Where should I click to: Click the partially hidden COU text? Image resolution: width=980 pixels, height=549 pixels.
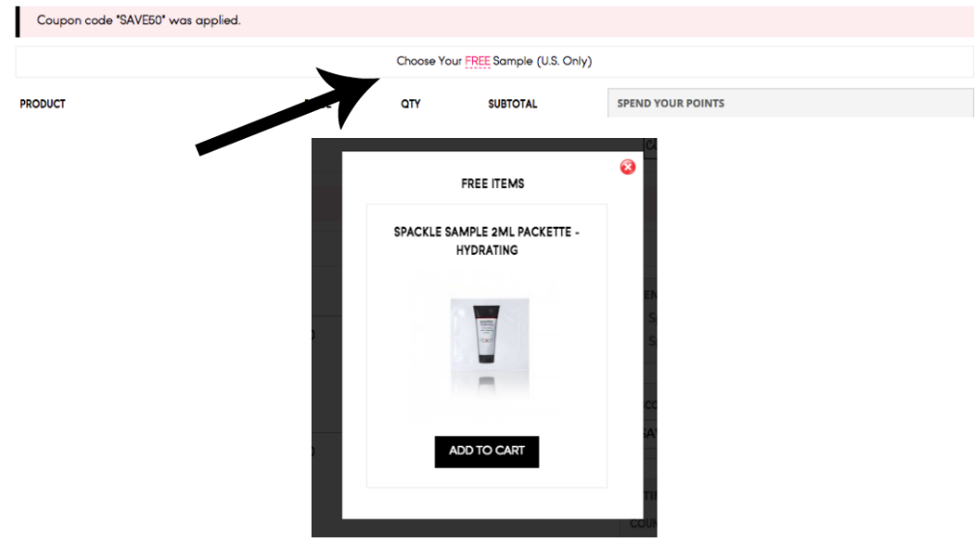pos(643,523)
